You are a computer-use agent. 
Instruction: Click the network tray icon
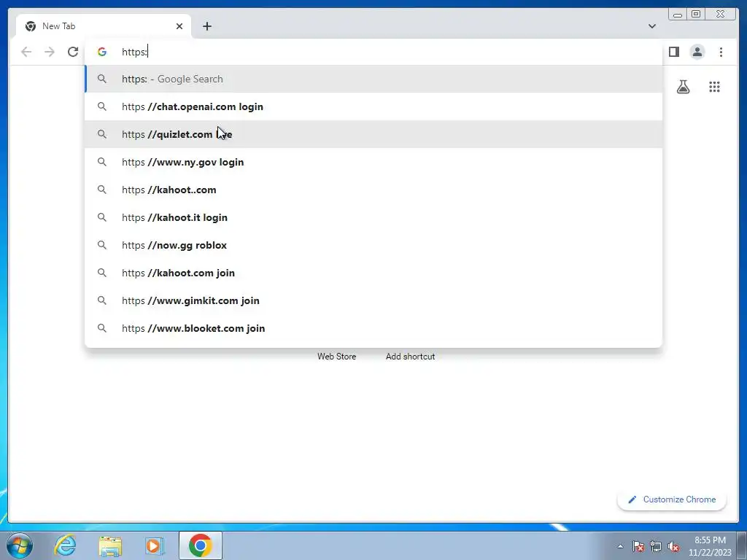click(x=656, y=546)
